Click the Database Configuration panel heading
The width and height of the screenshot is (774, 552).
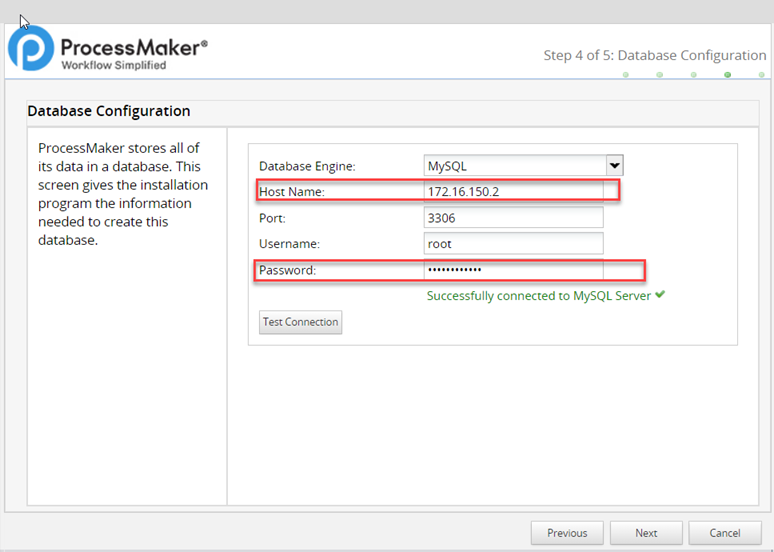109,111
